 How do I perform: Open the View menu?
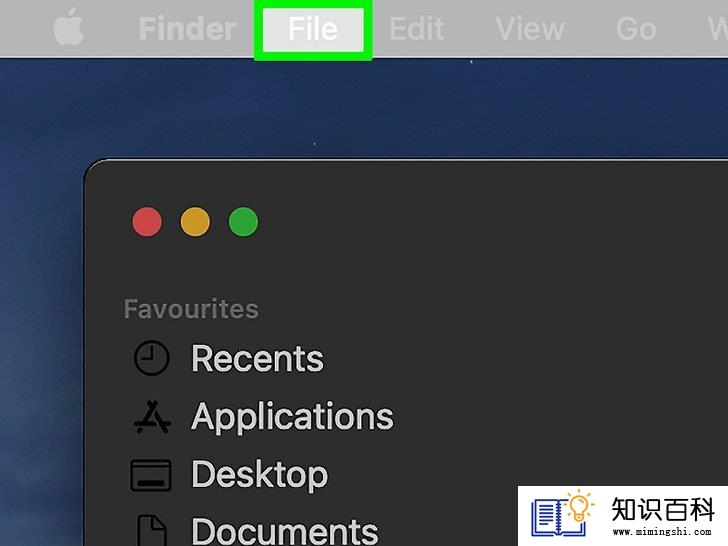[x=530, y=29]
